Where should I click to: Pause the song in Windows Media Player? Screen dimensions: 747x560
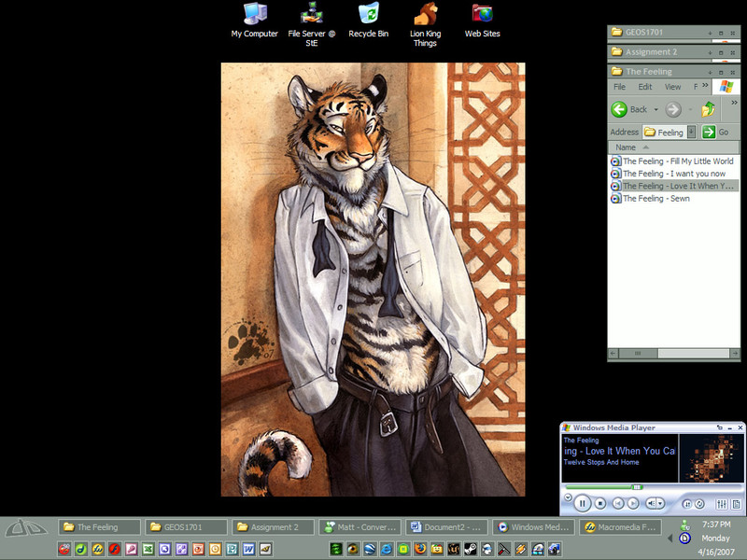point(582,503)
